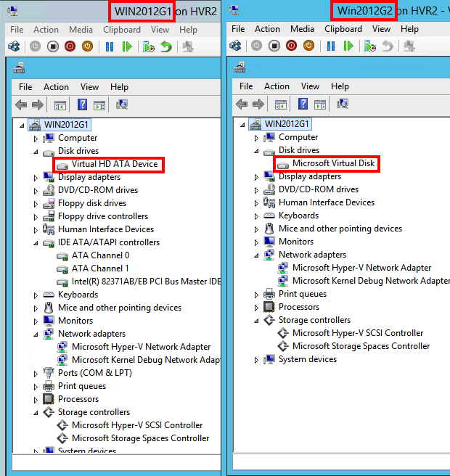Click Ctrl+Alt+Delete icon in WIN2012G1 VM toolbar
The height and width of the screenshot is (476, 450).
(15, 46)
